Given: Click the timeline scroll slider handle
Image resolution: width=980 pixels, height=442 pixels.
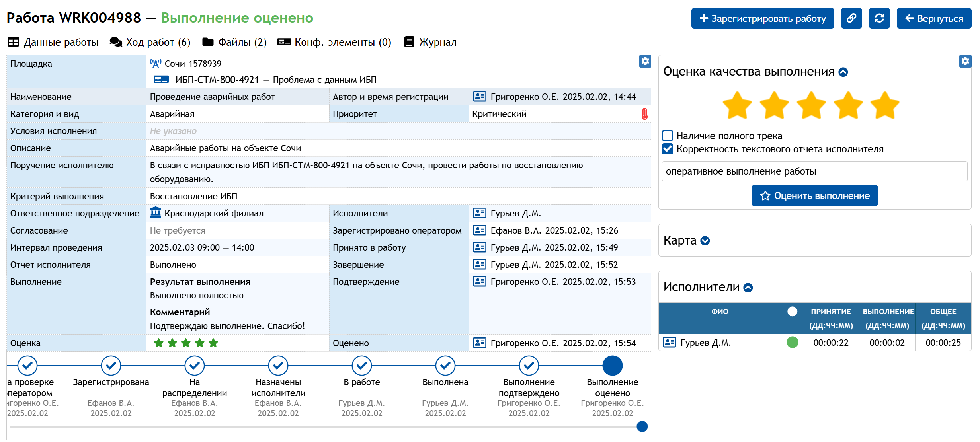Looking at the screenshot, I should pyautogui.click(x=642, y=426).
